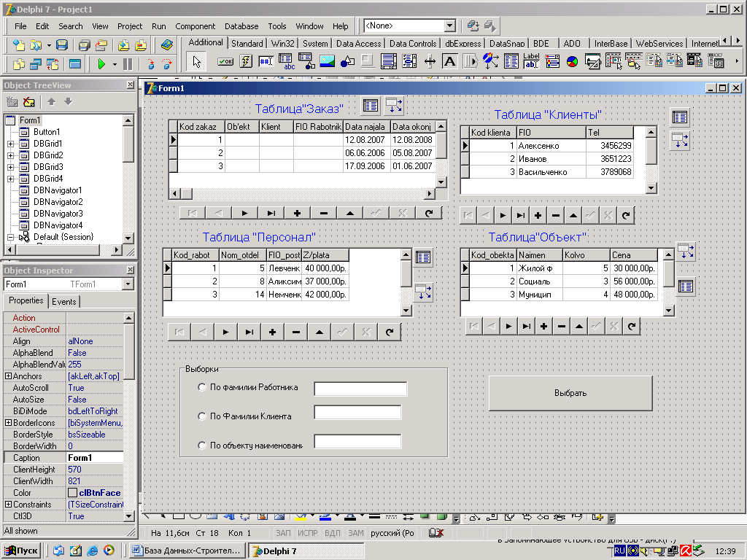Expand DBGrid2 node in Object TreeView

[10, 155]
